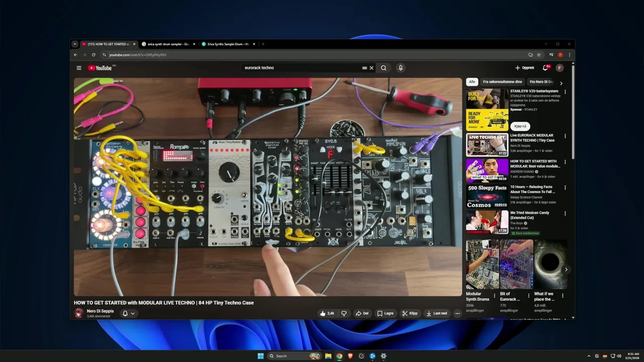The image size is (644, 362).
Task: Open options for What if we place short
Action: (562, 296)
